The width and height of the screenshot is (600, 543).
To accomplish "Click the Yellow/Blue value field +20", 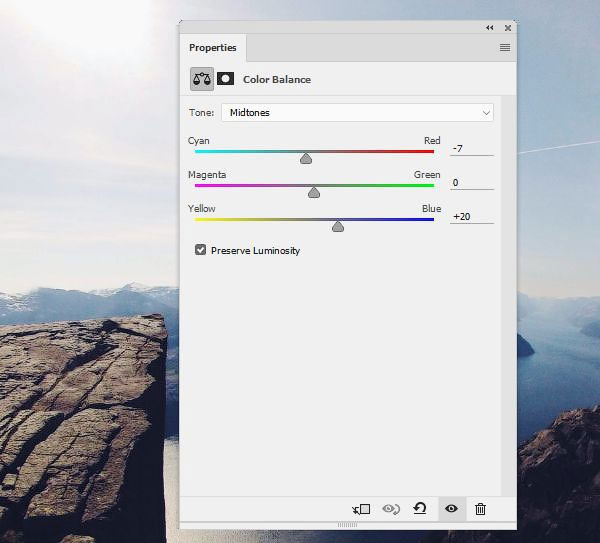I will [x=472, y=217].
